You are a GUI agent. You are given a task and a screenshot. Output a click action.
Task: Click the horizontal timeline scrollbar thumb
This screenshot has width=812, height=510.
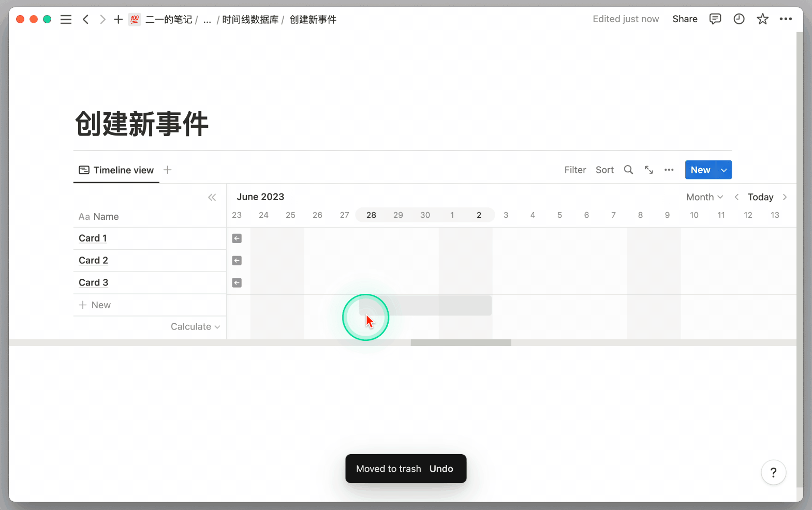click(x=461, y=343)
